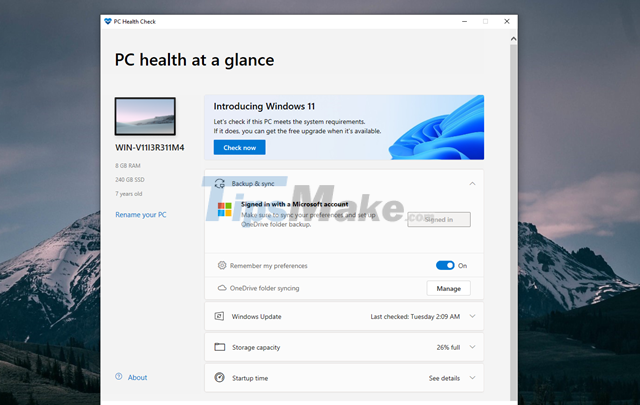640x405 pixels.
Task: Click the Startup time gauge icon
Action: [x=220, y=378]
